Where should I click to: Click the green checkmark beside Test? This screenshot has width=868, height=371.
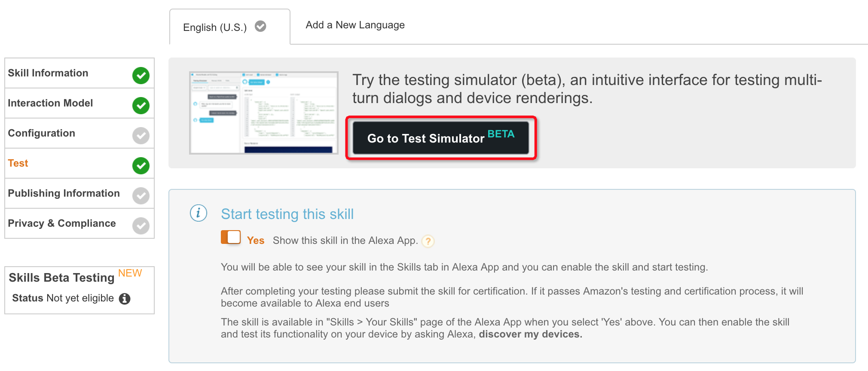click(x=141, y=166)
